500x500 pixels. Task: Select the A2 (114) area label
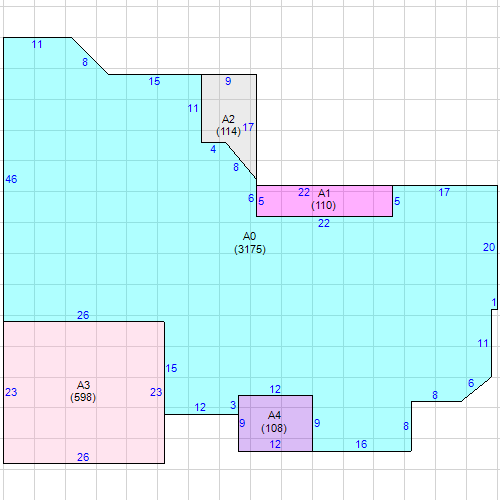228,125
